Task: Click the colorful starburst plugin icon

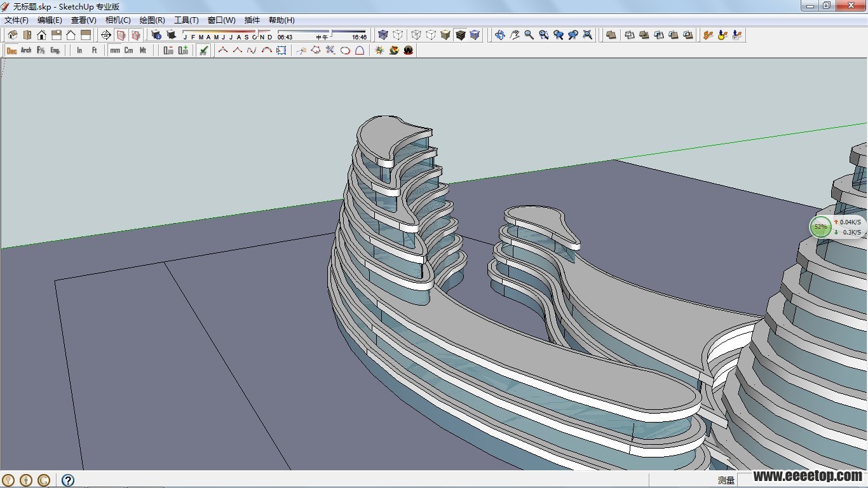Action: click(379, 50)
